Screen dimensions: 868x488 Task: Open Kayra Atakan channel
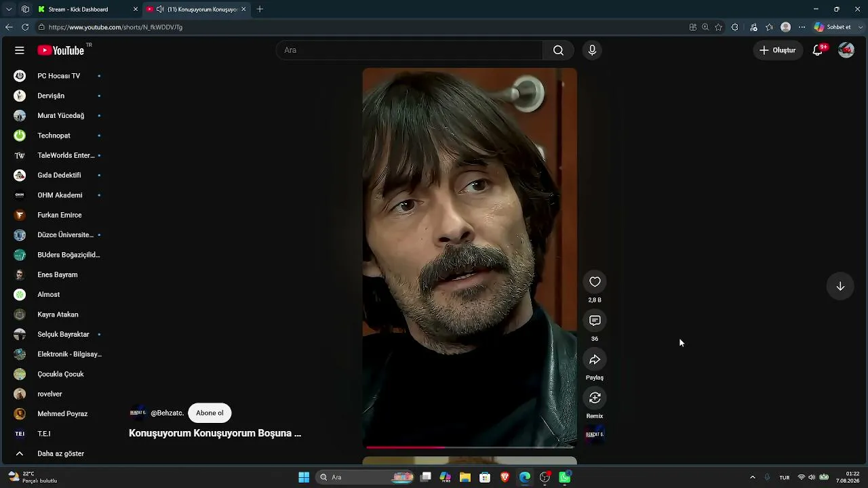(x=58, y=314)
